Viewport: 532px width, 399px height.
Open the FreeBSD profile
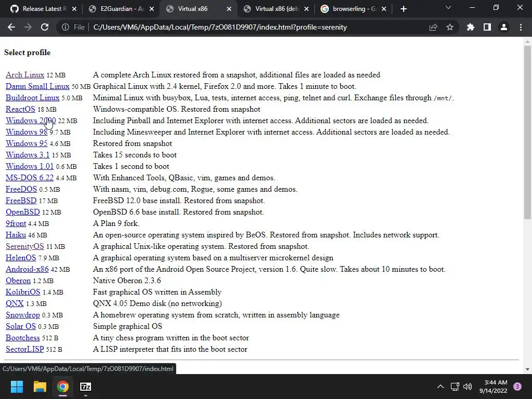tap(21, 201)
